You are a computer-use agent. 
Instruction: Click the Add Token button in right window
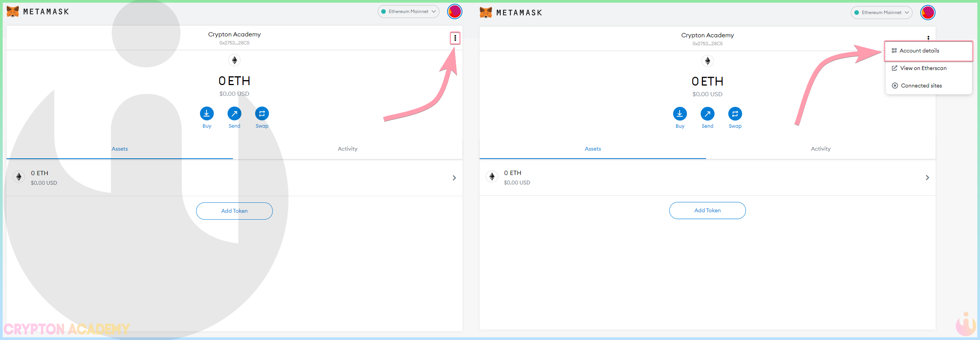tap(708, 210)
